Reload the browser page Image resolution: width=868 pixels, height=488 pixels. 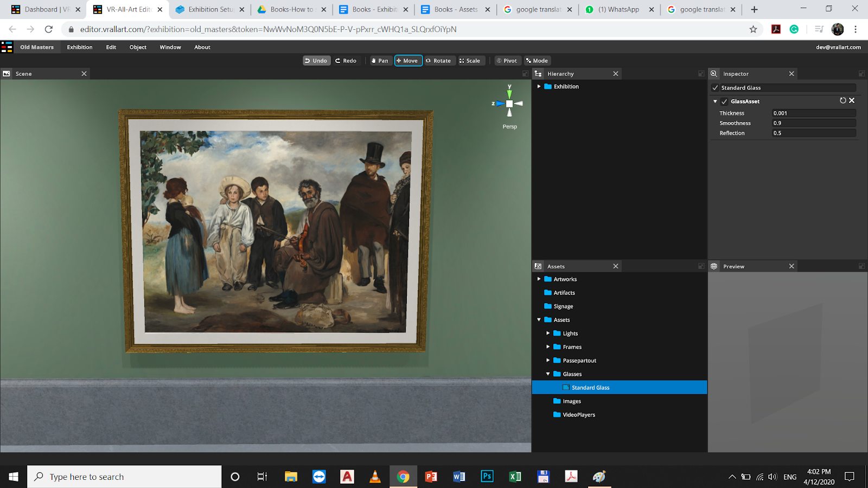[49, 29]
